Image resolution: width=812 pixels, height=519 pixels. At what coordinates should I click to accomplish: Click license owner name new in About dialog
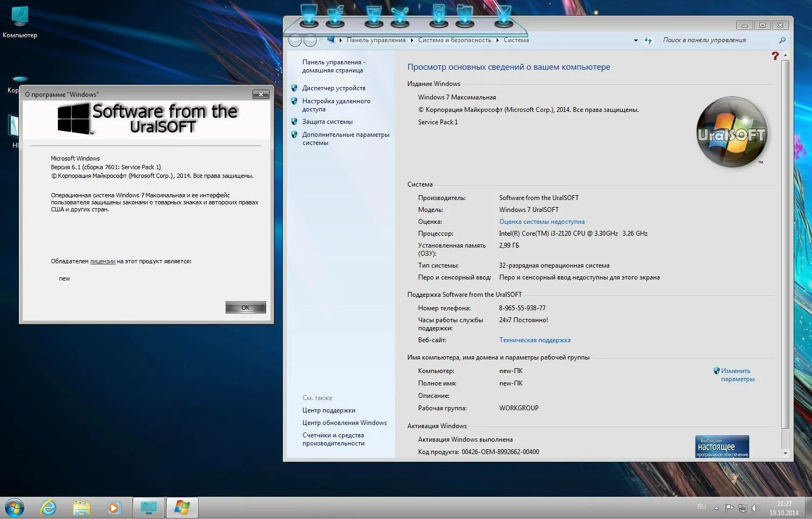coord(64,278)
